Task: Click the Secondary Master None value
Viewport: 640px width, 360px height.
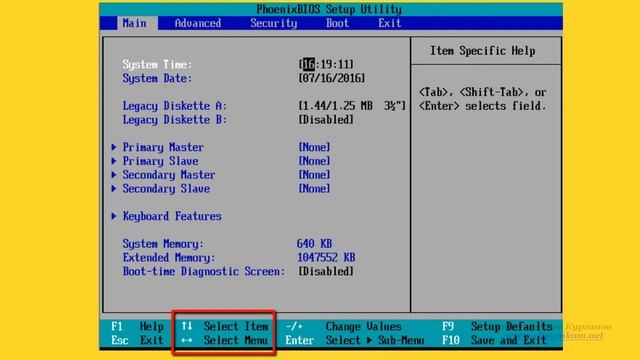Action: click(x=314, y=175)
